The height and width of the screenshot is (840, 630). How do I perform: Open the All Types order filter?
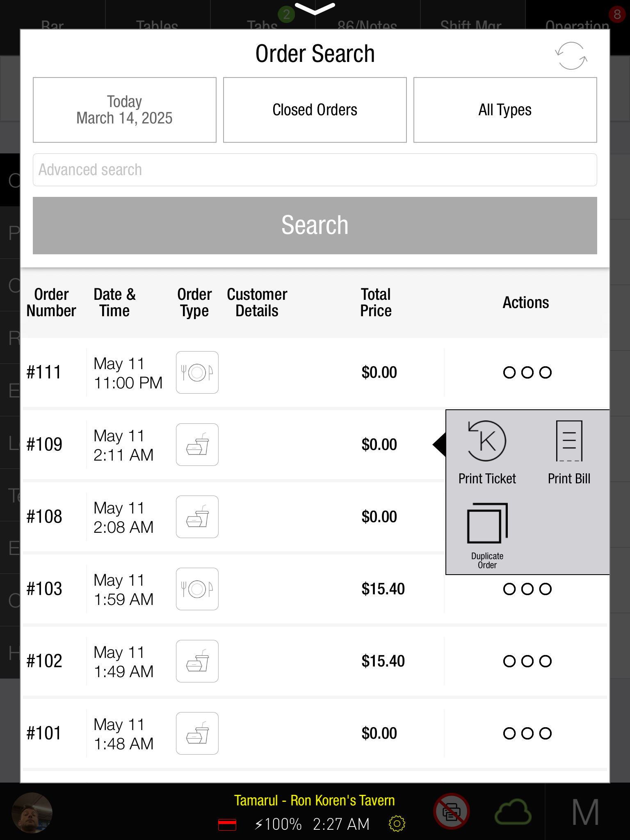(505, 110)
